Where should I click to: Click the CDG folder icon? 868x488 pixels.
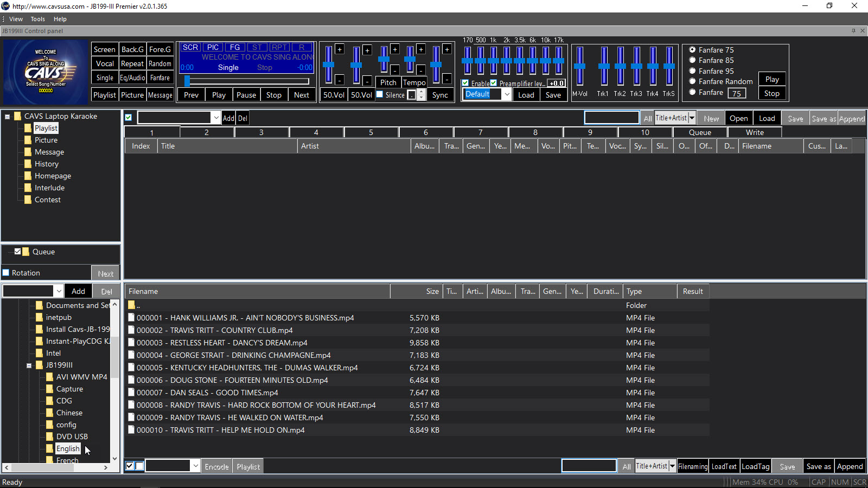[x=50, y=401]
